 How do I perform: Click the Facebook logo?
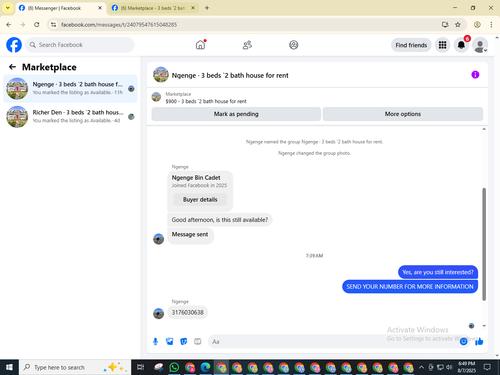point(14,45)
